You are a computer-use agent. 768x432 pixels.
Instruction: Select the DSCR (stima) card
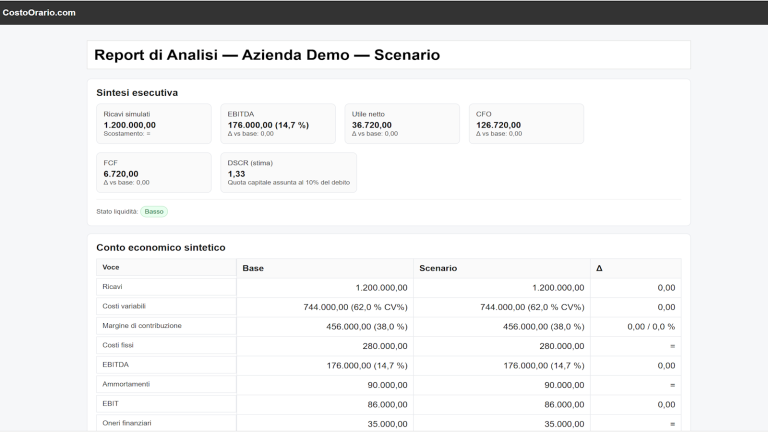[288, 171]
